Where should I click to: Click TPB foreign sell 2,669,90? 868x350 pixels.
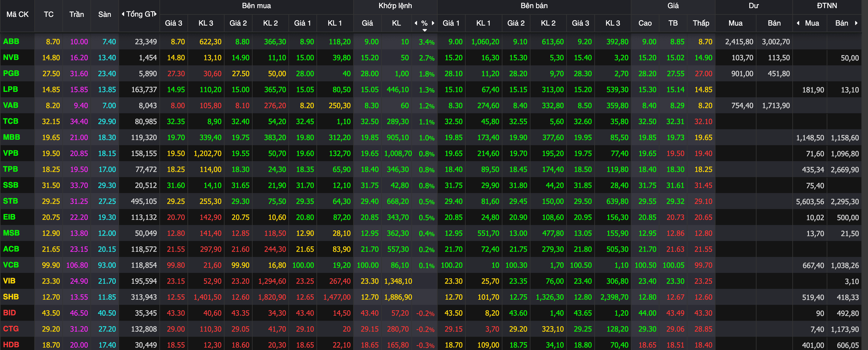tap(845, 170)
